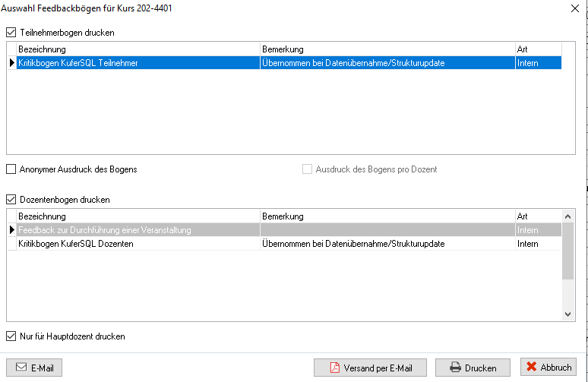Click Art header in Dozenten table

click(x=539, y=216)
